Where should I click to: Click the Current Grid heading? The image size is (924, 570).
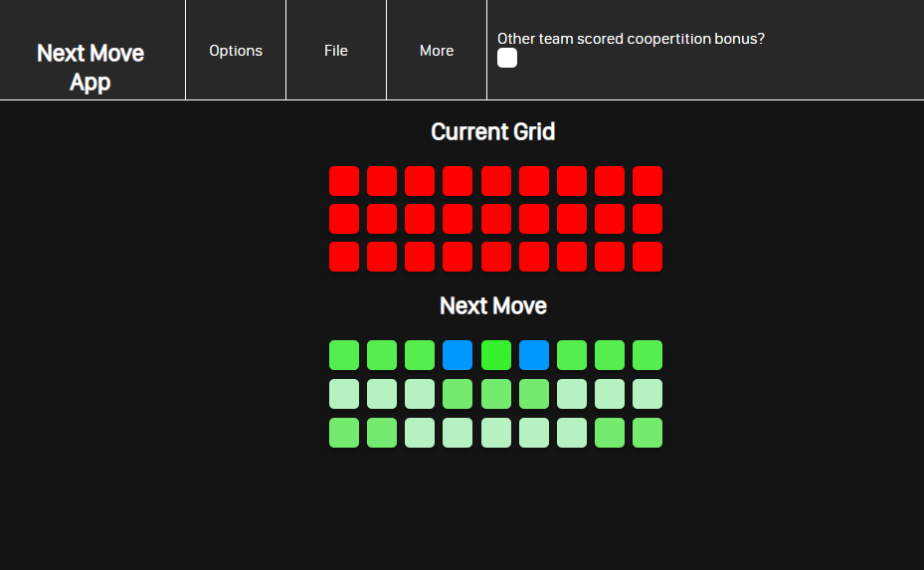(493, 131)
